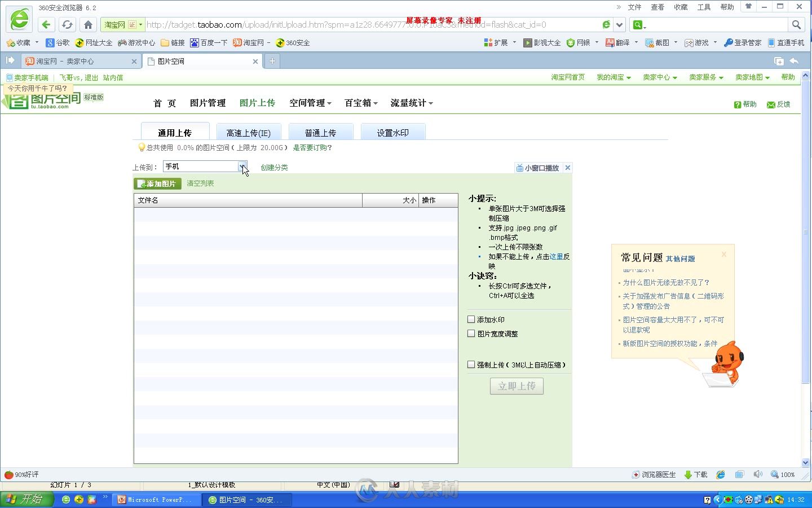Screen dimensions: 812x508
Task: Click the 是否要订购? link
Action: [312, 148]
